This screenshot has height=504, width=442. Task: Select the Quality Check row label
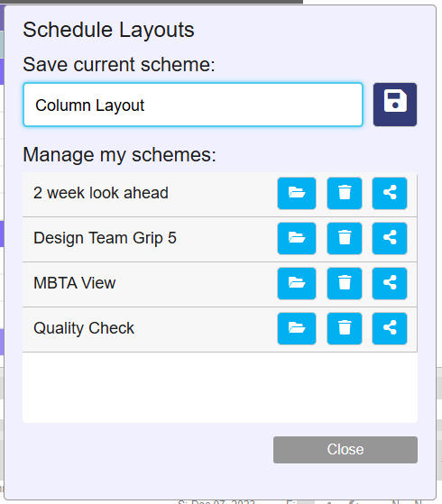tap(84, 328)
